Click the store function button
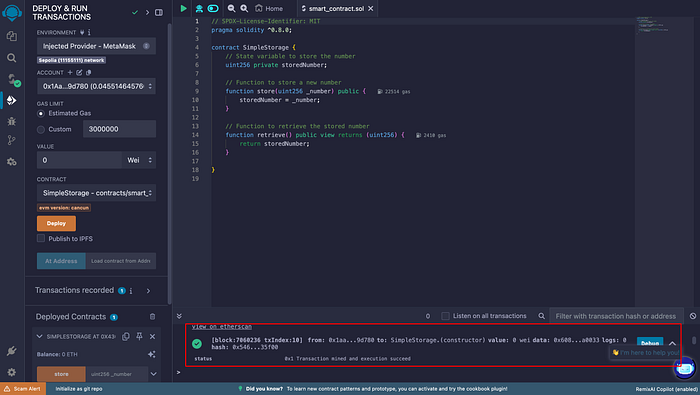 tap(61, 374)
